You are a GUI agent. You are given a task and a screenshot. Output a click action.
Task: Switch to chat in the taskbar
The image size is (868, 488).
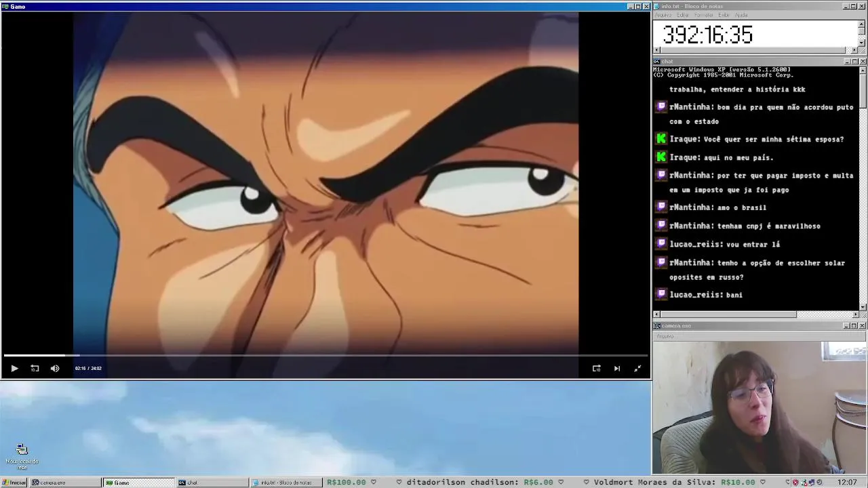click(x=212, y=483)
